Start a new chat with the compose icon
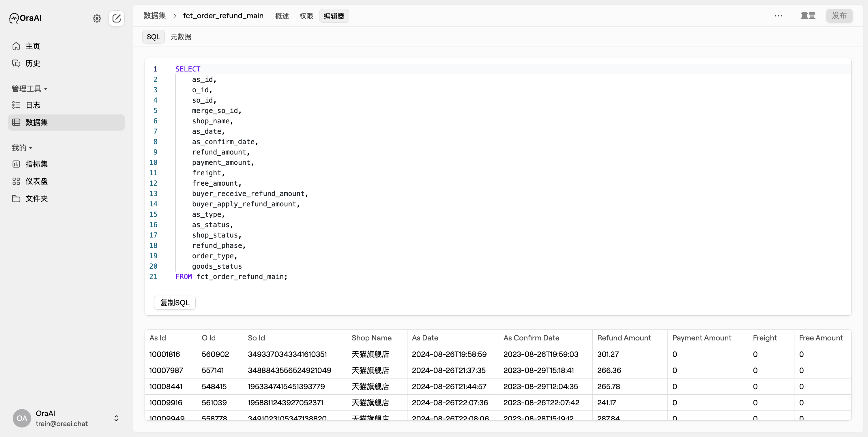868x437 pixels. pos(117,18)
